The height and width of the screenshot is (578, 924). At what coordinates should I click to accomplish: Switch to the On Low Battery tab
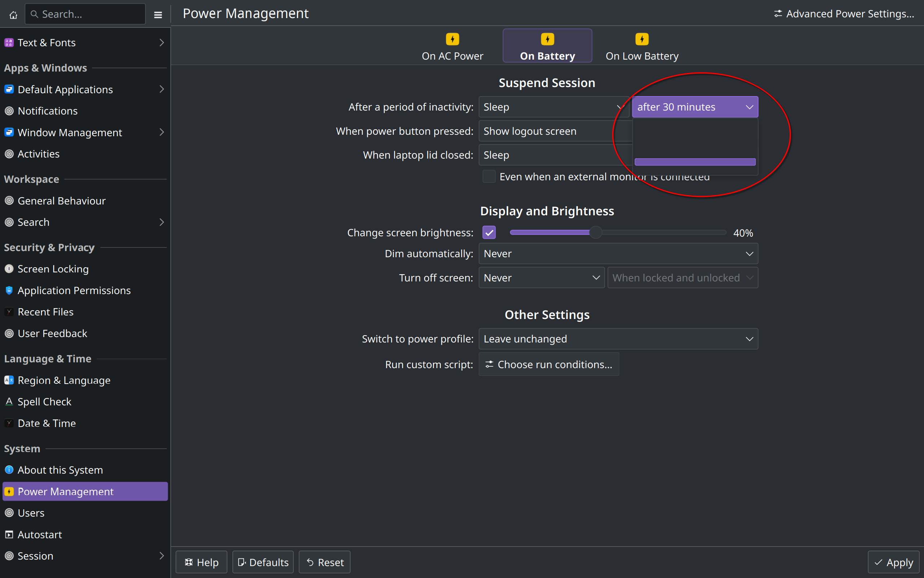pos(642,46)
